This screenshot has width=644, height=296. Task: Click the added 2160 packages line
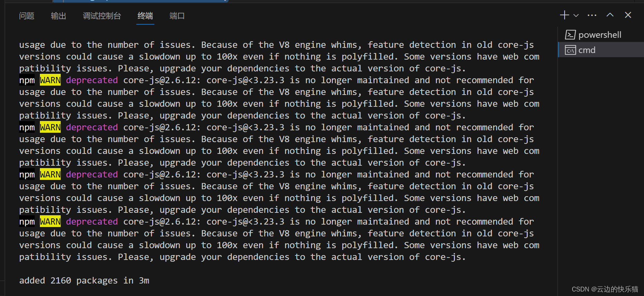[x=84, y=280]
